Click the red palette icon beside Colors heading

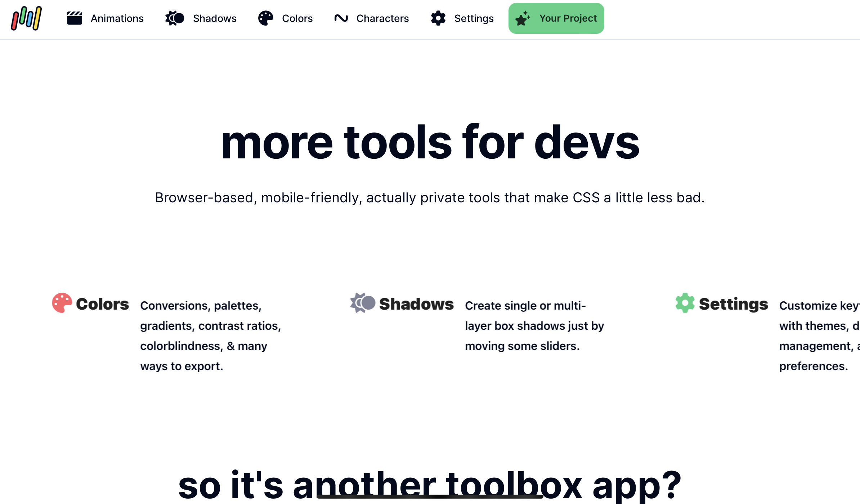tap(62, 303)
